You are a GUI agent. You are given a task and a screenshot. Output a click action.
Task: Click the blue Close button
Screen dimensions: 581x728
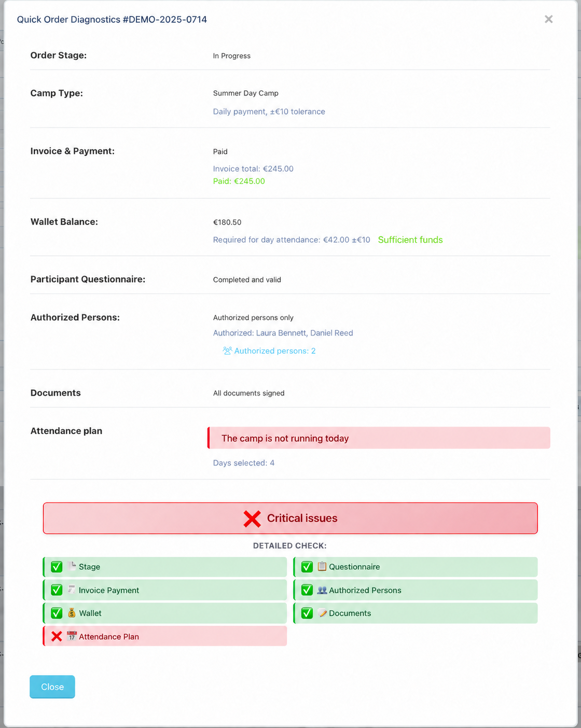tap(52, 687)
